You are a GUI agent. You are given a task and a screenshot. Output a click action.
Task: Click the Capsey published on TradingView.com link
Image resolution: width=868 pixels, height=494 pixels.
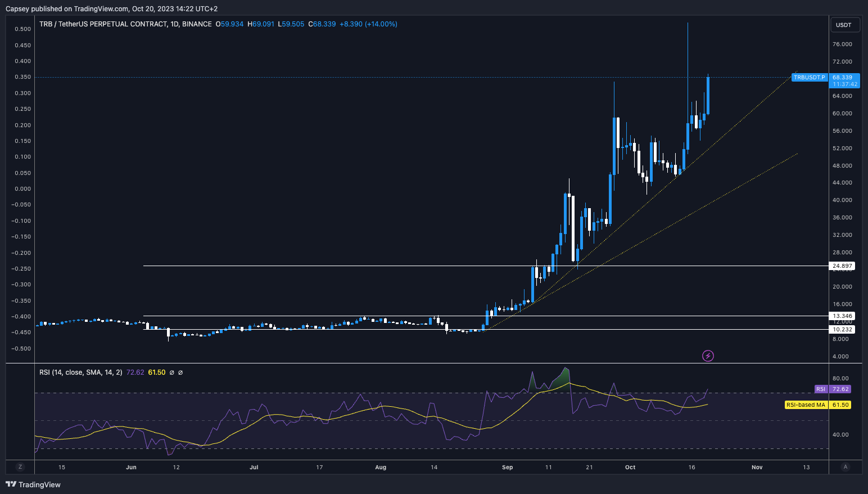tap(66, 8)
